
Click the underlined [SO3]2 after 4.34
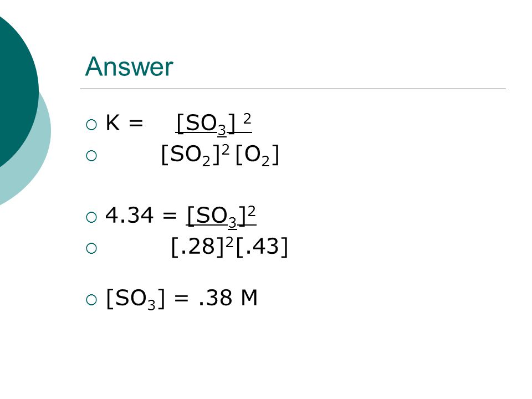coord(221,217)
